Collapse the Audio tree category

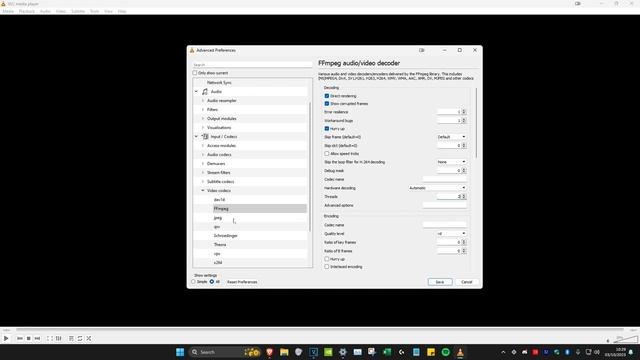196,91
